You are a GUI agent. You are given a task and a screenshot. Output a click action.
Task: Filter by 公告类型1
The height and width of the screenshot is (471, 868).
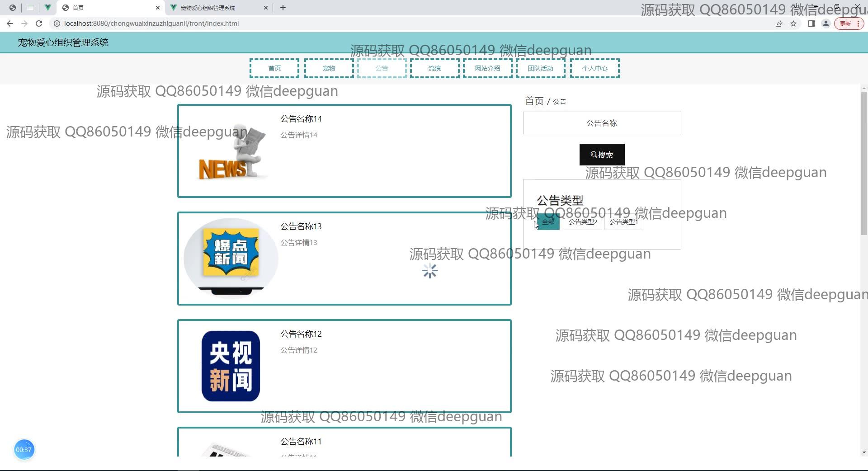624,222
